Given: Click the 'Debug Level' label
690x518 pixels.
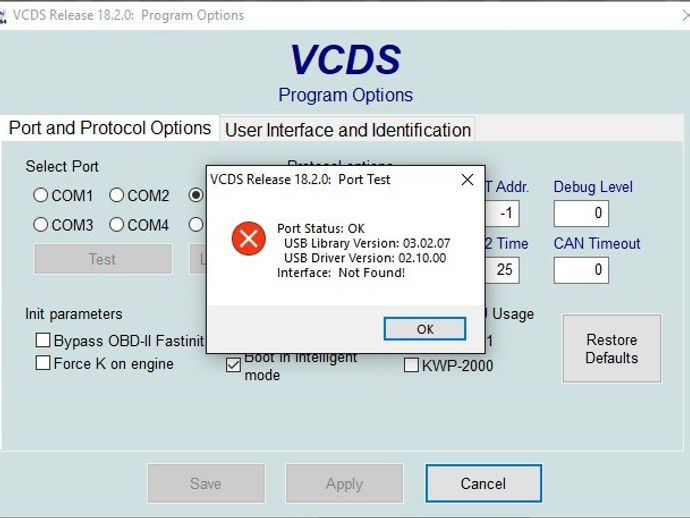Looking at the screenshot, I should [593, 187].
